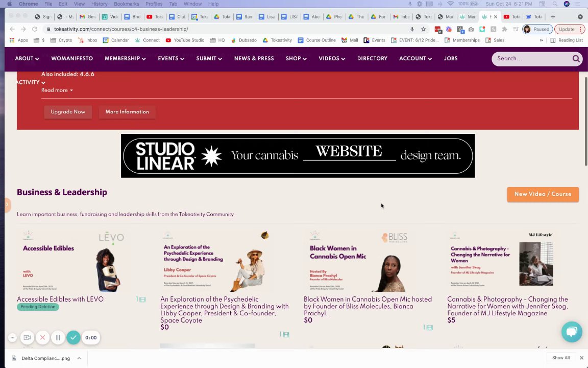Click the browser forward arrow
The width and height of the screenshot is (588, 368).
pos(23,29)
